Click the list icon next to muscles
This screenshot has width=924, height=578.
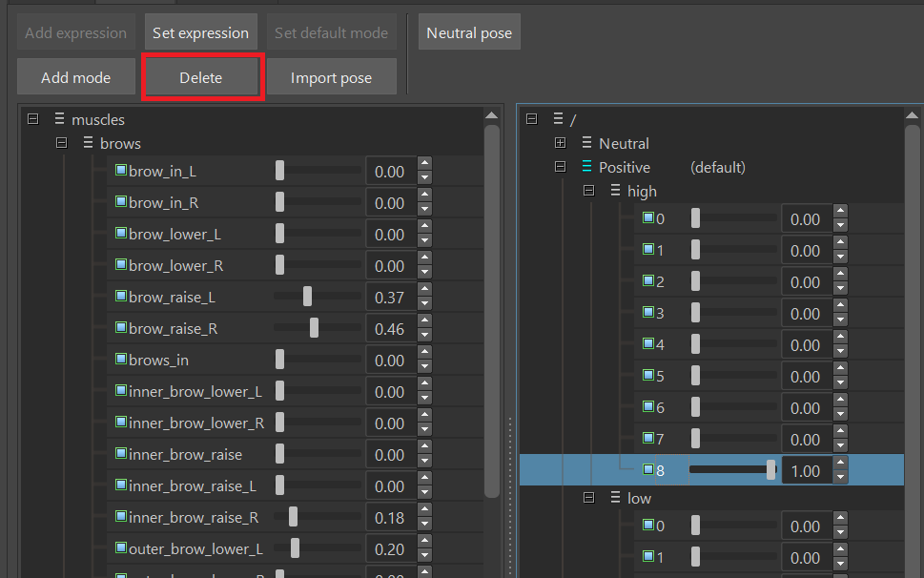(59, 119)
